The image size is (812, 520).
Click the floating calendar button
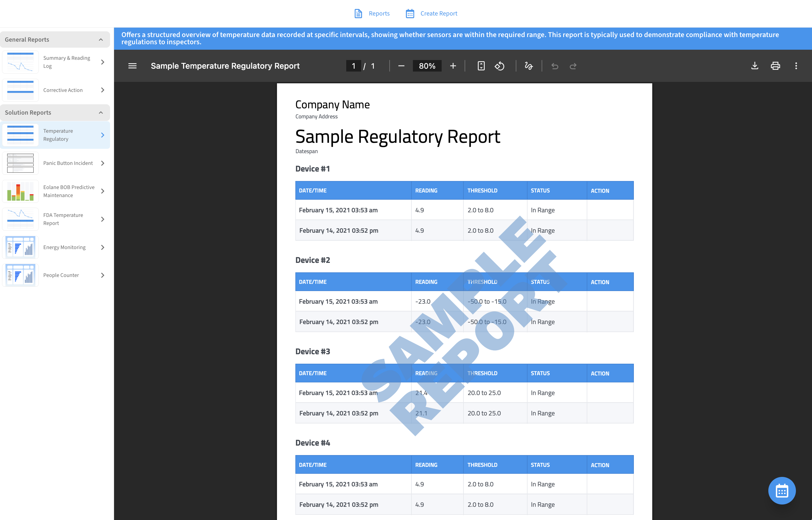(782, 491)
